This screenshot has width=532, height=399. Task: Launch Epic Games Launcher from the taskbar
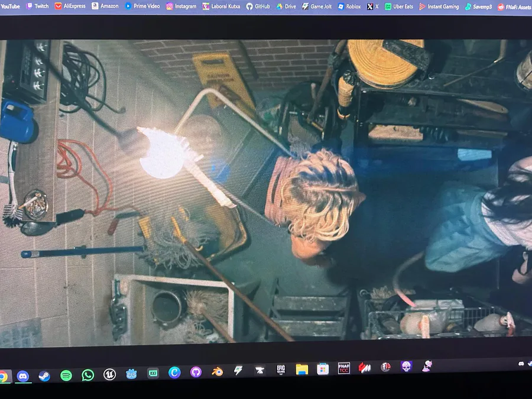[281, 369]
